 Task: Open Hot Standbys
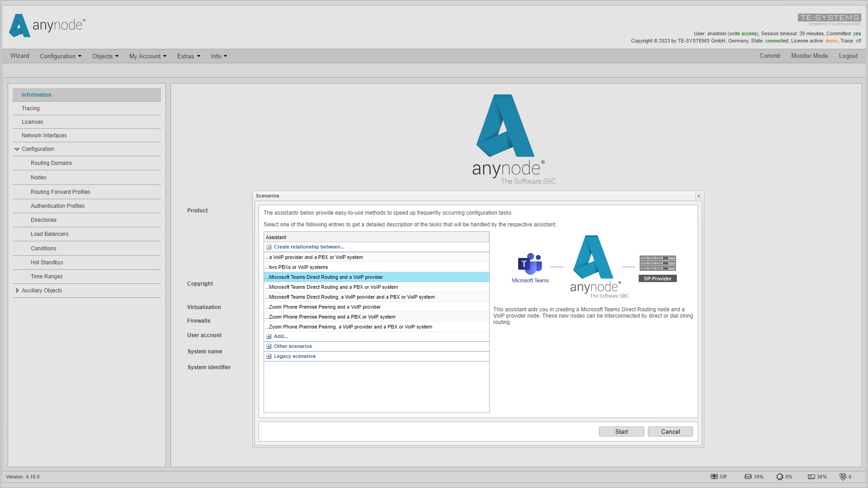pyautogui.click(x=87, y=263)
